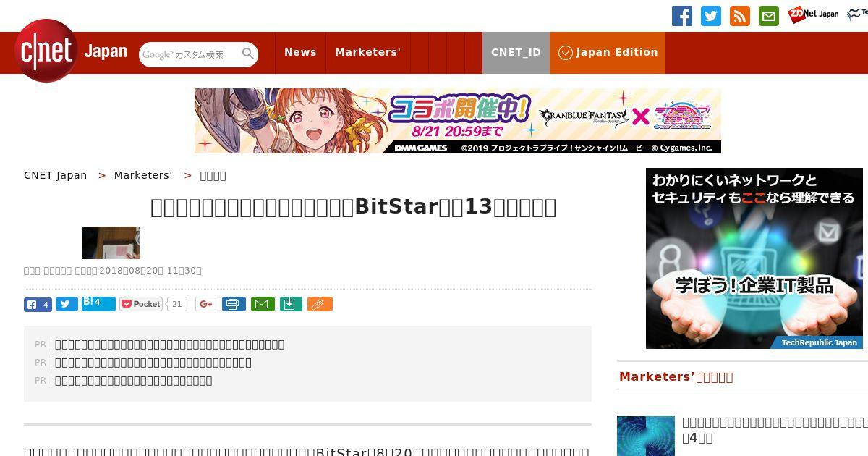Screen dimensions: 868x456
Task: Click the article thumbnail photo under the headline
Action: coord(111,242)
